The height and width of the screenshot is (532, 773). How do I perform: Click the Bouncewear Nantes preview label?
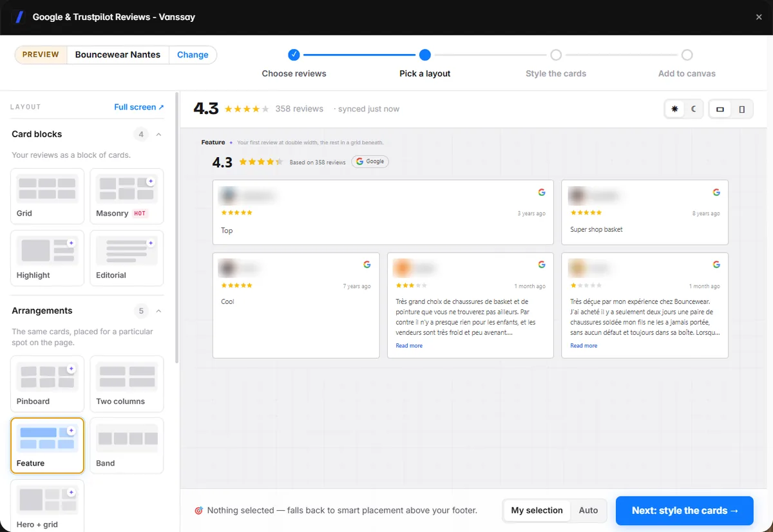118,55
